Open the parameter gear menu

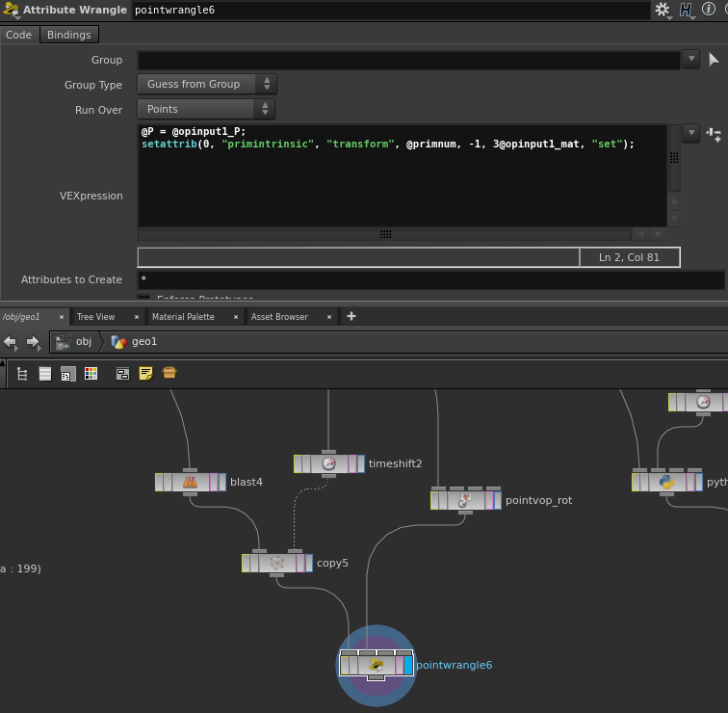[x=663, y=10]
